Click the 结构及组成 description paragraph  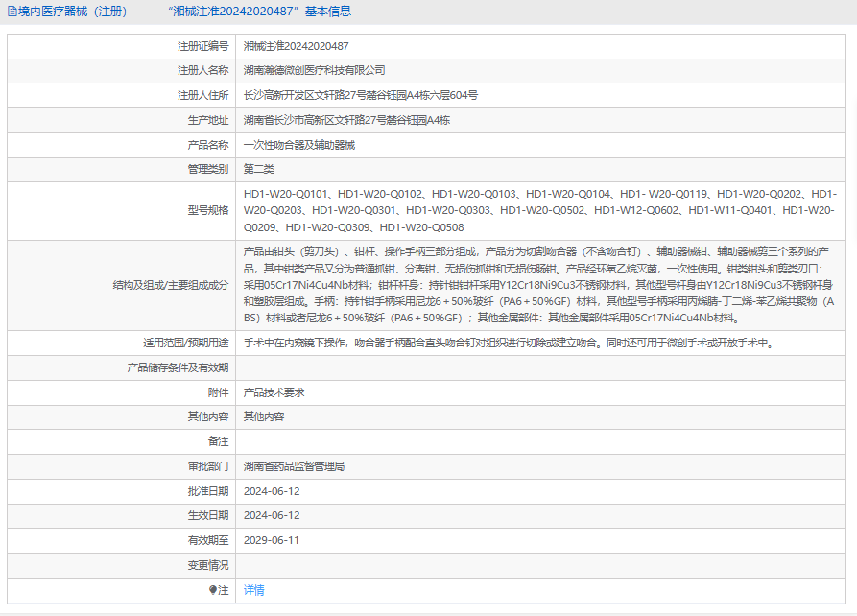click(x=538, y=285)
